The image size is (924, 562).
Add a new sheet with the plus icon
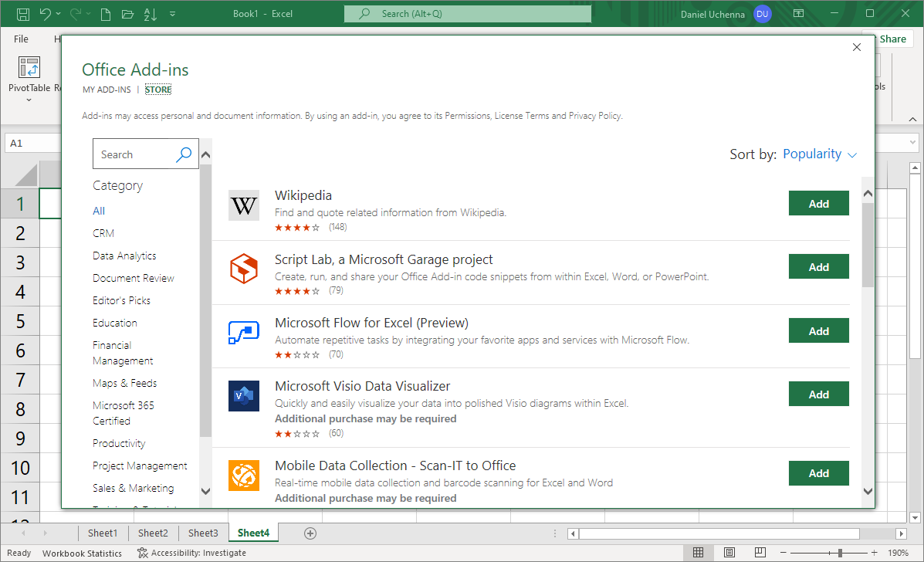coord(310,533)
